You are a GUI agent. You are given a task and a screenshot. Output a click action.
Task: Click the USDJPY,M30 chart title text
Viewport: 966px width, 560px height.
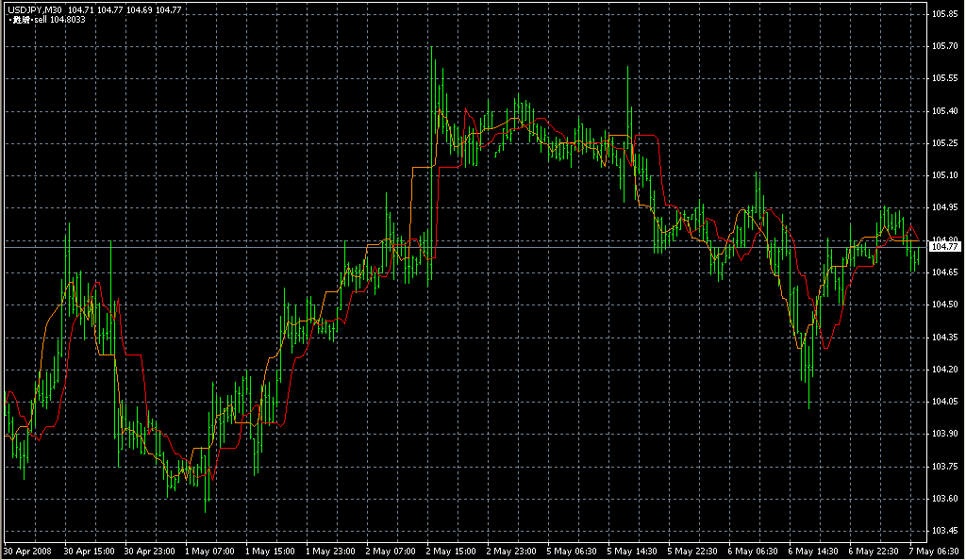(33, 9)
